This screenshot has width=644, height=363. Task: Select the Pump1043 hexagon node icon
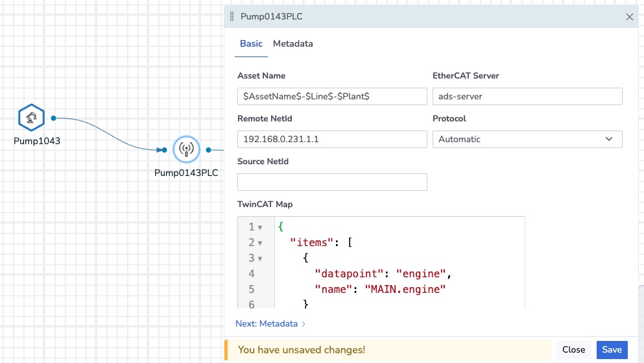(30, 118)
